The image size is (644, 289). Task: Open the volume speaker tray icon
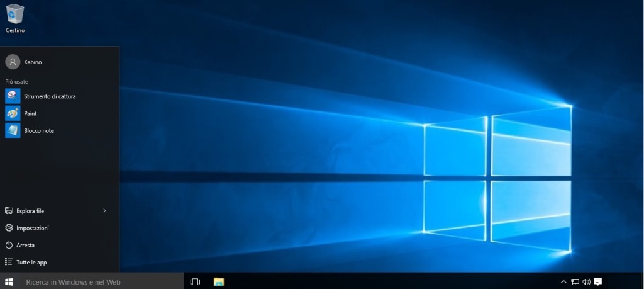point(587,281)
